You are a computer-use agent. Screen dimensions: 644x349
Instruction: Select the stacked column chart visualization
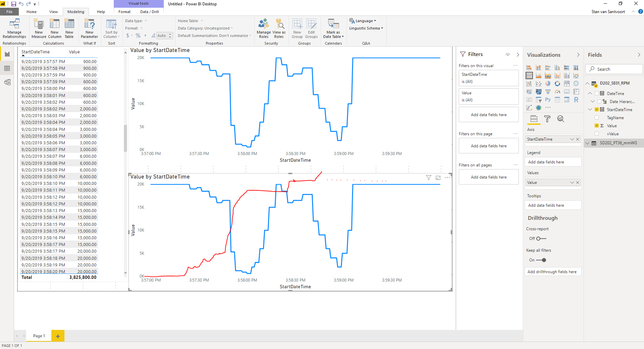[x=539, y=67]
